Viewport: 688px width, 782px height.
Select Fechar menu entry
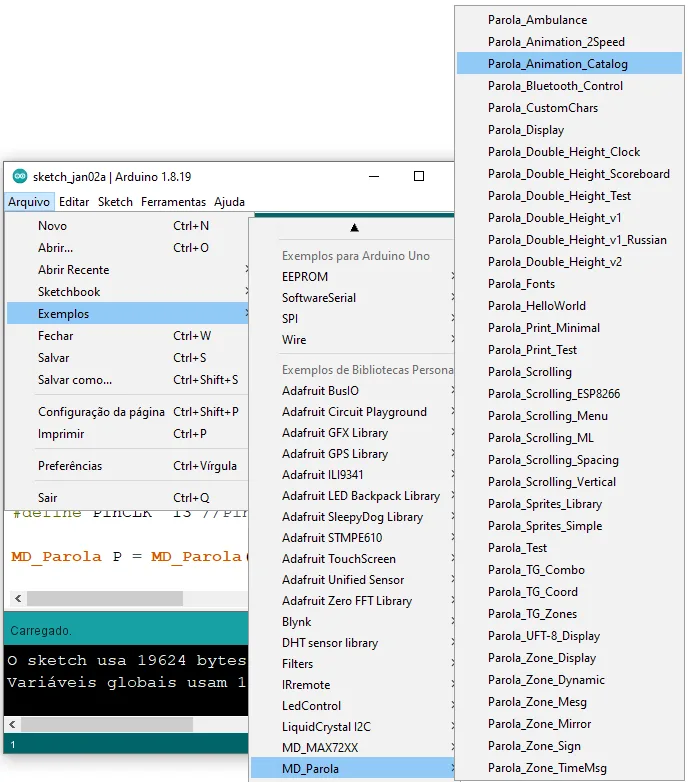coord(128,336)
